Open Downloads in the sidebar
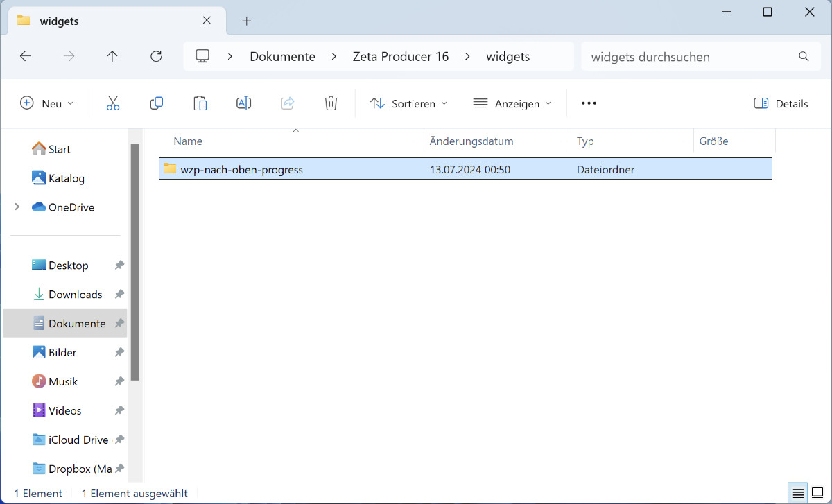832x504 pixels. tap(75, 295)
